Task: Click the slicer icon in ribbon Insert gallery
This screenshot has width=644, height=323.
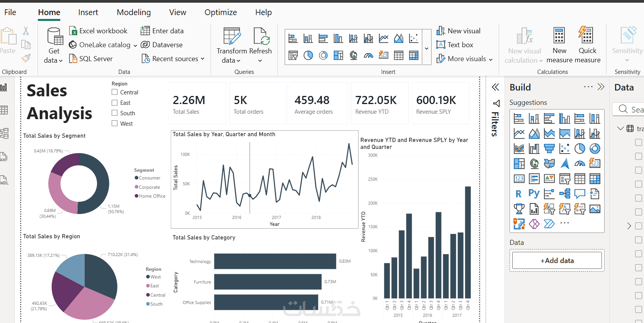Action: (293, 55)
